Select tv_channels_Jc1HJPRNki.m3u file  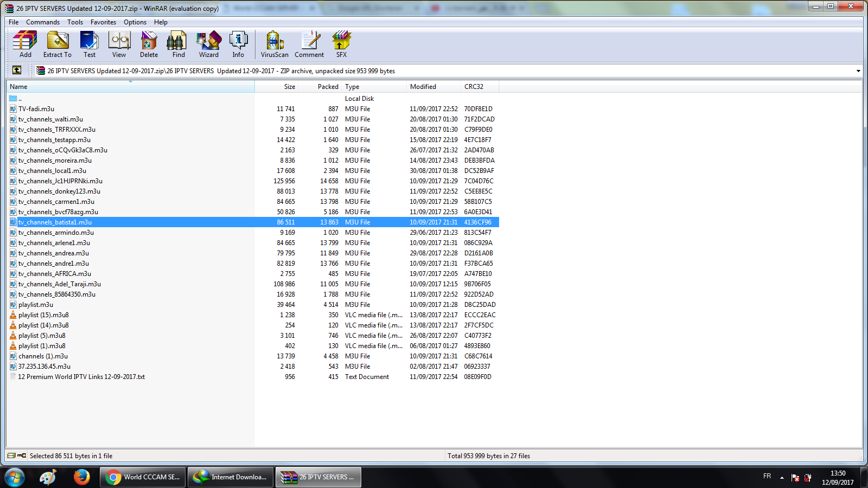(60, 181)
